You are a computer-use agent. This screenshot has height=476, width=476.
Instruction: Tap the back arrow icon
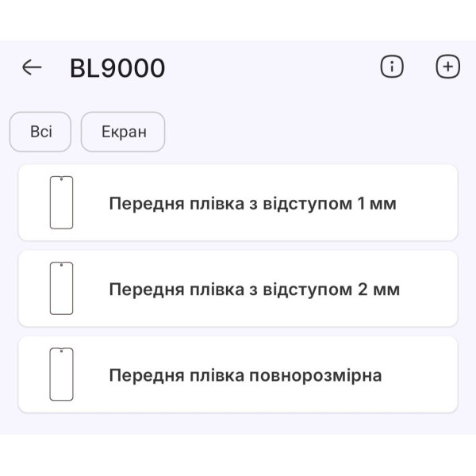click(32, 67)
